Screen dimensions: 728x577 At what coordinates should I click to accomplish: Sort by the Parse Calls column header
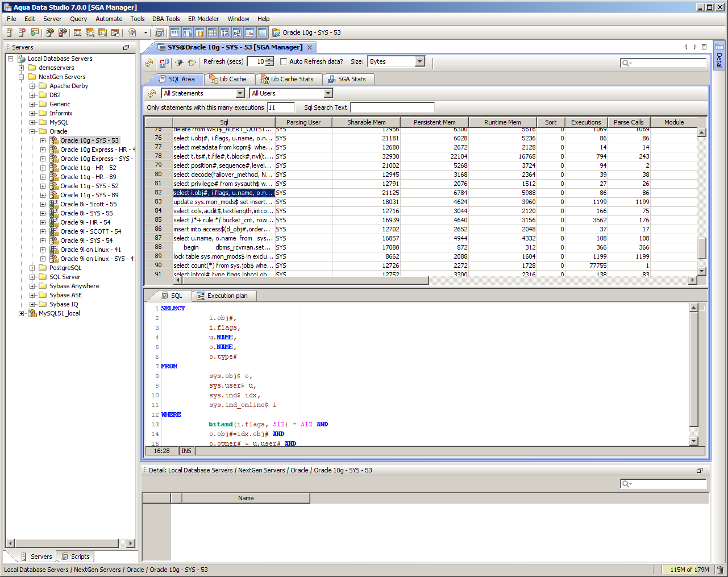pos(629,122)
